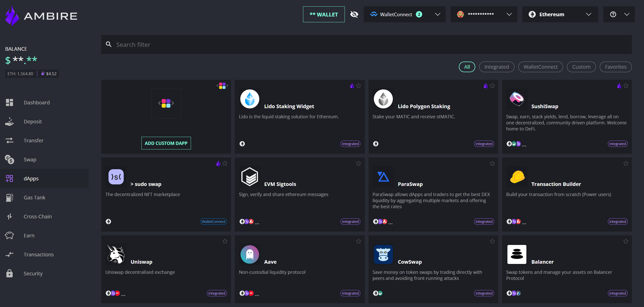Screen dimensions: 644x307
Task: Select the Gas Tank sidebar icon
Action: pos(9,197)
